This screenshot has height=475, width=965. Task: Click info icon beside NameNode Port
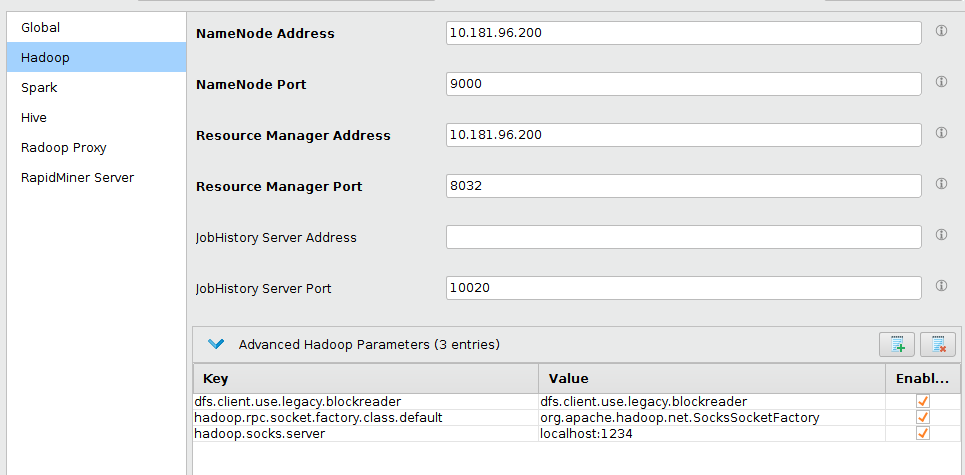pyautogui.click(x=941, y=82)
